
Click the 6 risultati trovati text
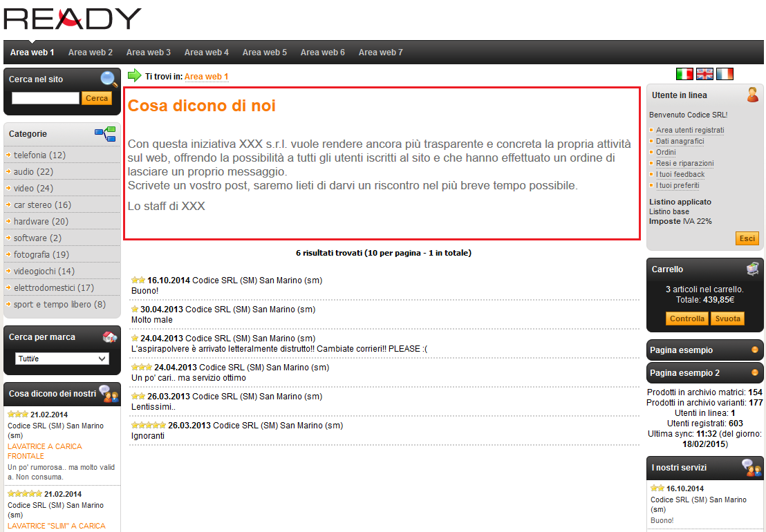384,253
